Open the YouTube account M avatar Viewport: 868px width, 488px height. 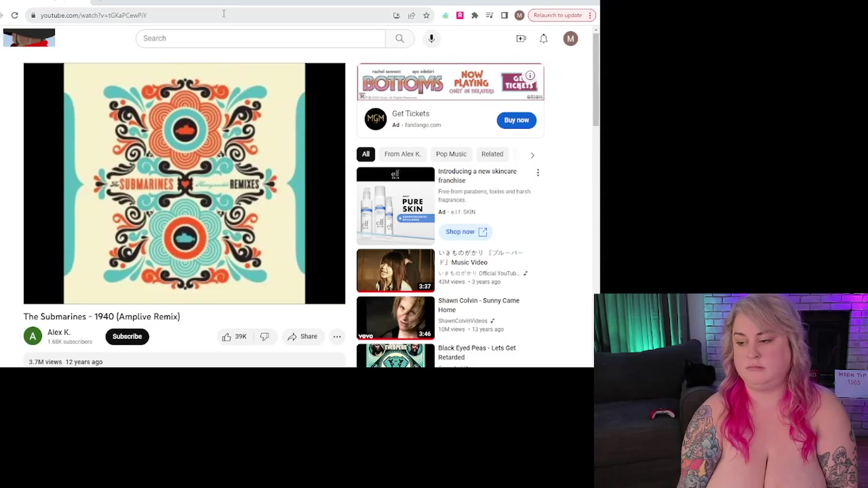coord(571,38)
